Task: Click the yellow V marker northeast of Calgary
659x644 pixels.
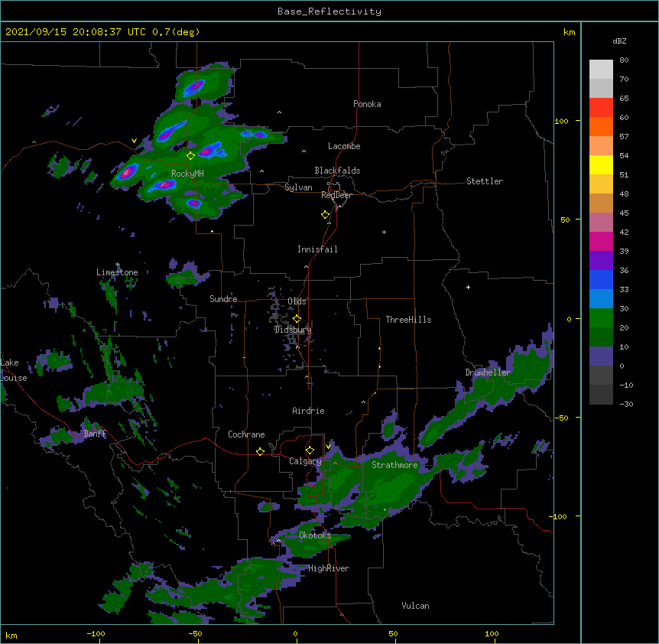Action: tap(328, 446)
